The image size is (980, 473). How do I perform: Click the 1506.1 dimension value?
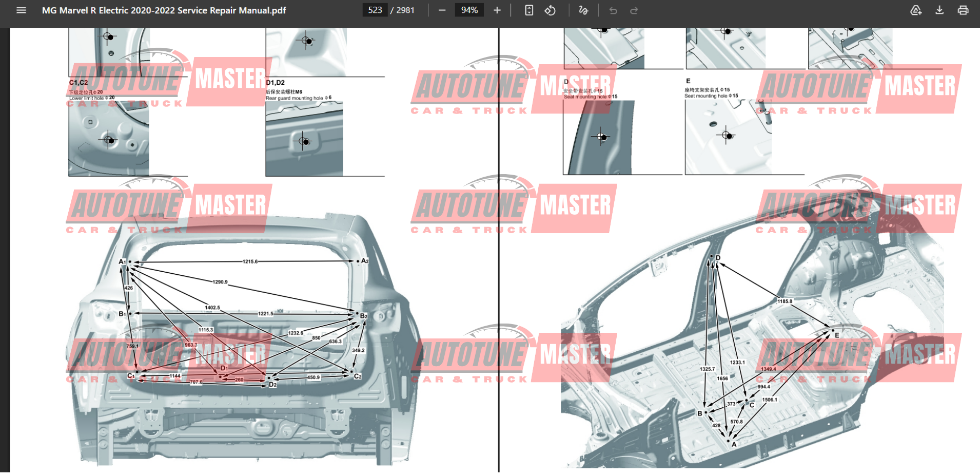[770, 400]
